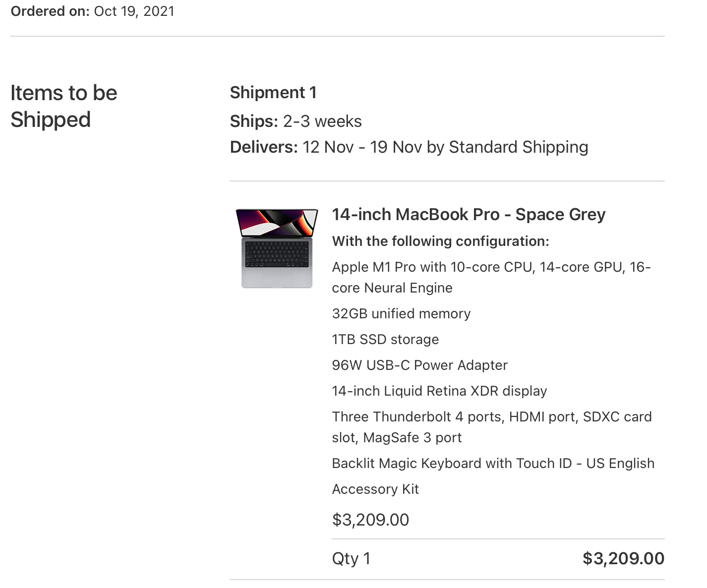Click the Shipment 1 heading
The height and width of the screenshot is (588, 707).
click(273, 92)
